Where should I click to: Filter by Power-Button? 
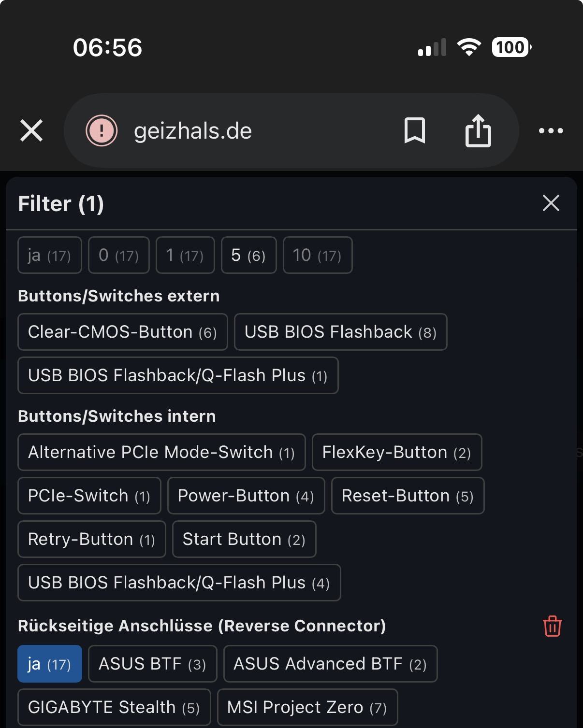click(246, 496)
